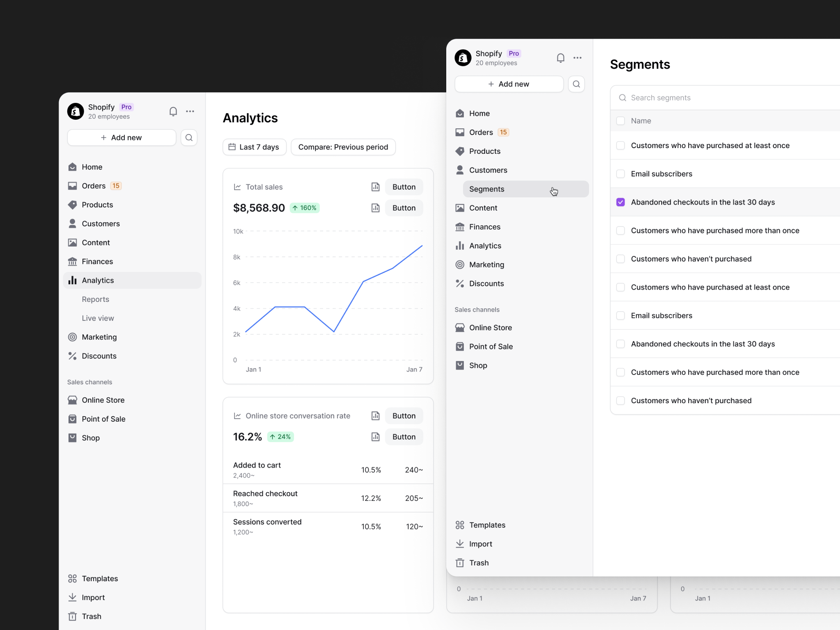Click the chart icon next to Total sales Button

375,187
